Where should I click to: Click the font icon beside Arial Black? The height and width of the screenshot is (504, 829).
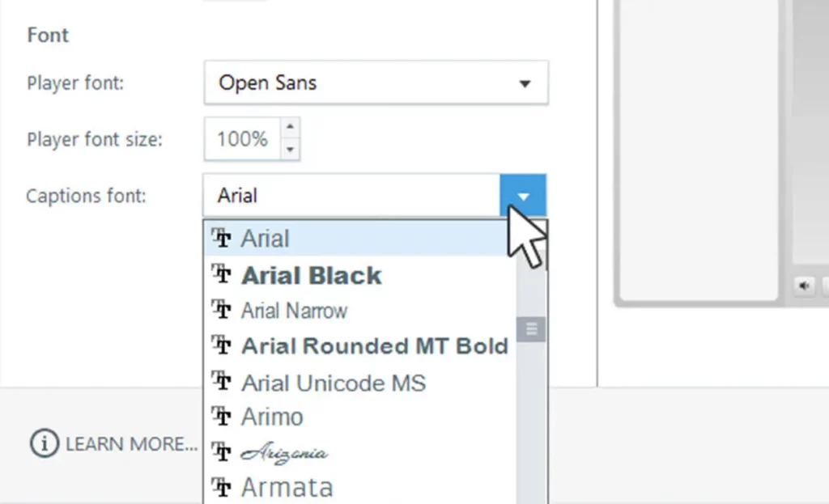coord(221,274)
